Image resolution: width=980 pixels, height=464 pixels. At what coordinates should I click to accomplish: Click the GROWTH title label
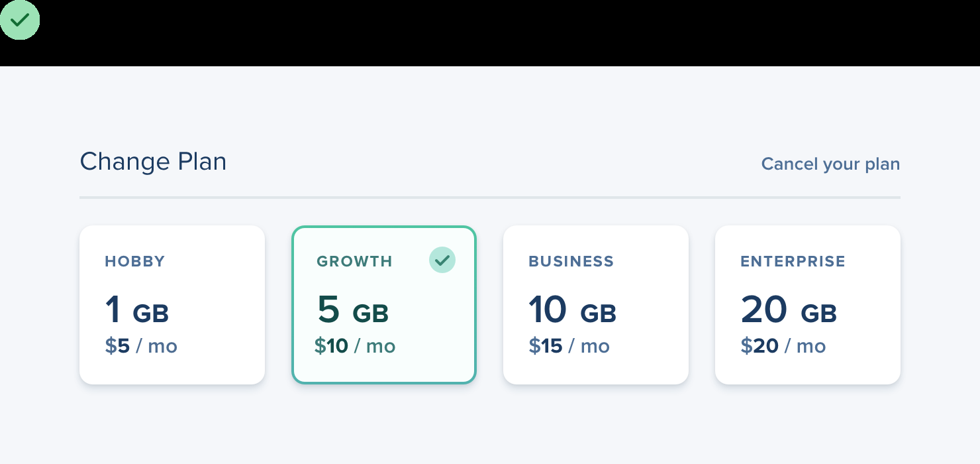354,261
